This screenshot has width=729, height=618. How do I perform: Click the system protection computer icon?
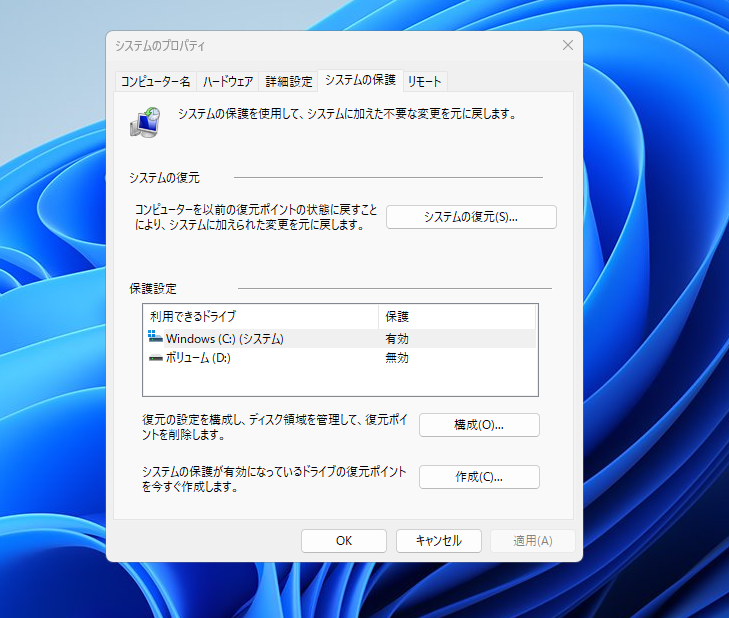[145, 122]
